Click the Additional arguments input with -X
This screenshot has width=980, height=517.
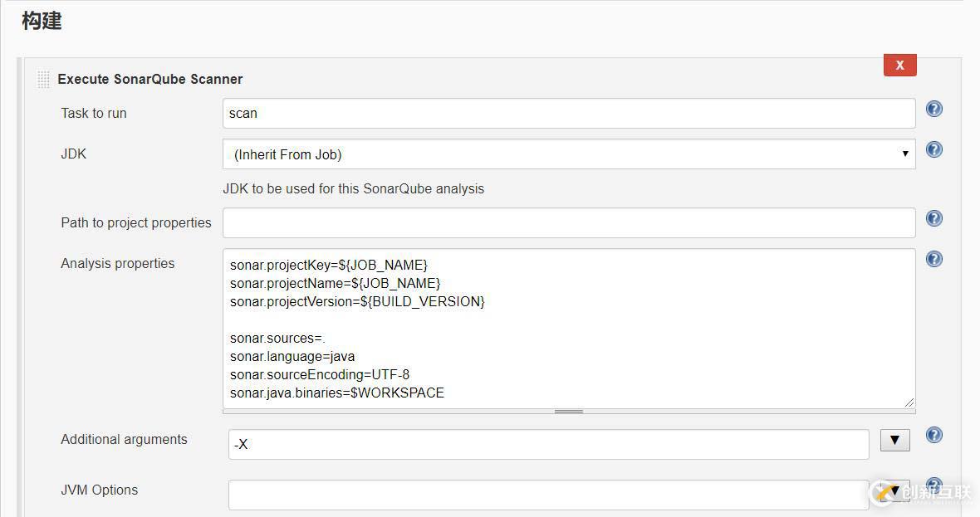point(548,445)
